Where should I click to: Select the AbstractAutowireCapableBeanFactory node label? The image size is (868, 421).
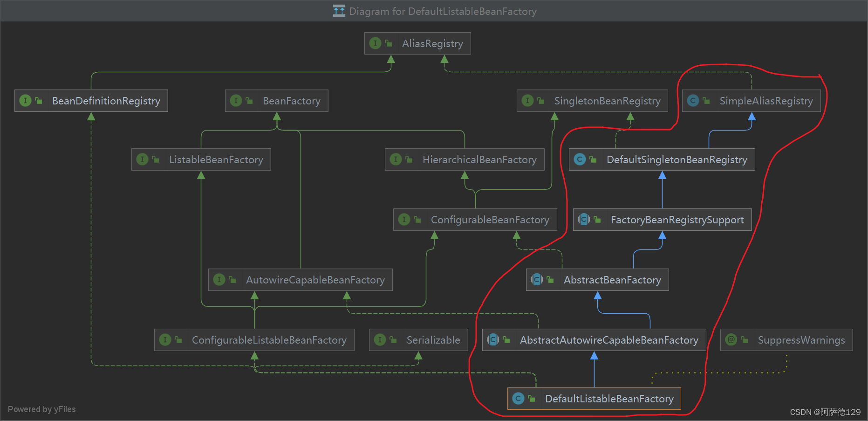pos(609,340)
